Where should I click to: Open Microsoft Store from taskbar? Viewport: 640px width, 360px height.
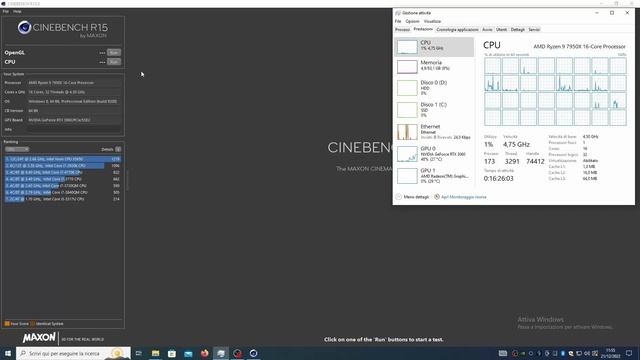coord(172,353)
